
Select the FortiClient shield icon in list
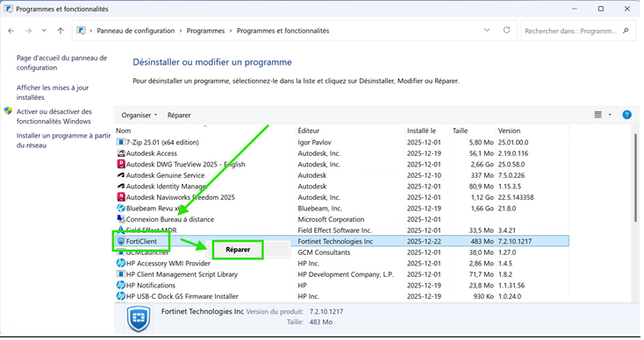click(x=121, y=241)
